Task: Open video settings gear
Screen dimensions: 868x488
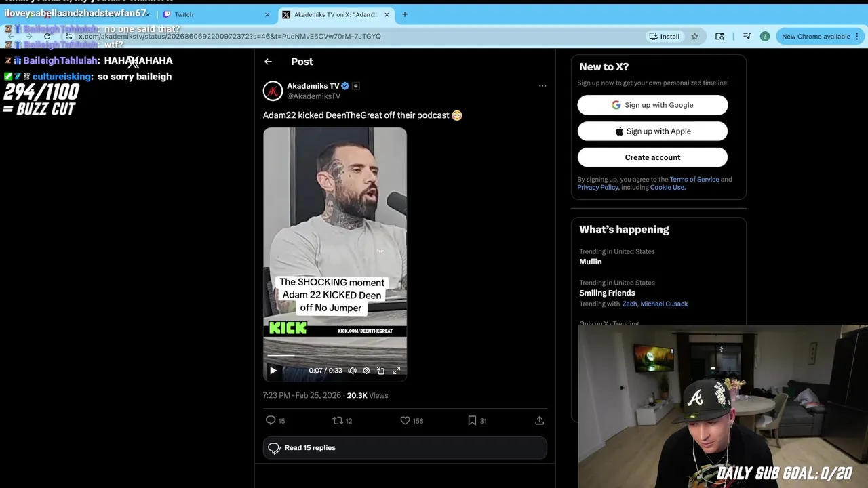Action: click(366, 371)
